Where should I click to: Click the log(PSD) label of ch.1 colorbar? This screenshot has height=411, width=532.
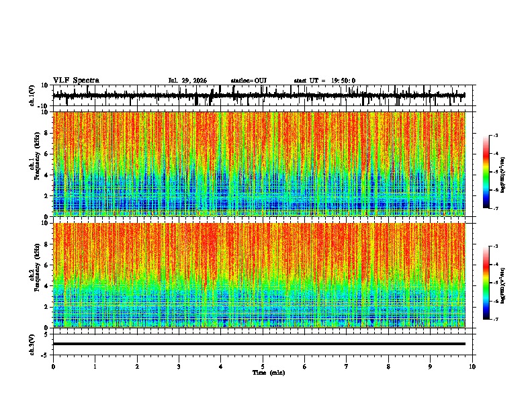click(x=503, y=175)
